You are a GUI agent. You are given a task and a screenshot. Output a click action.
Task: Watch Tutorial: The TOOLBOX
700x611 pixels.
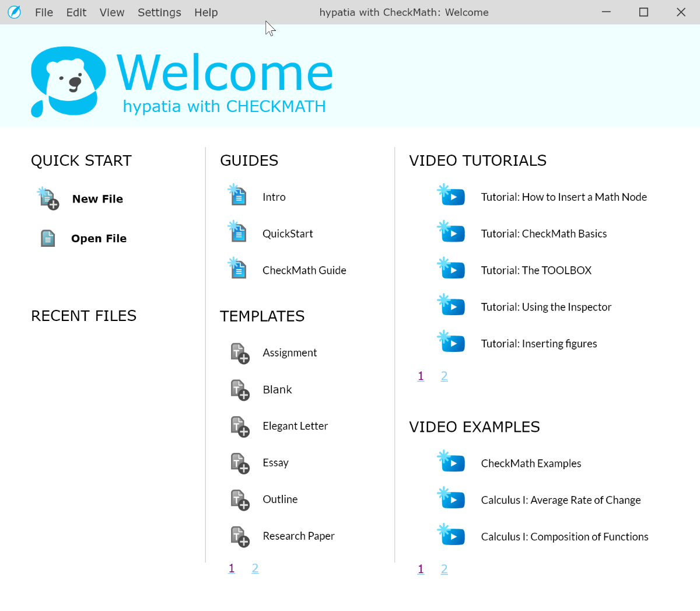click(x=536, y=271)
